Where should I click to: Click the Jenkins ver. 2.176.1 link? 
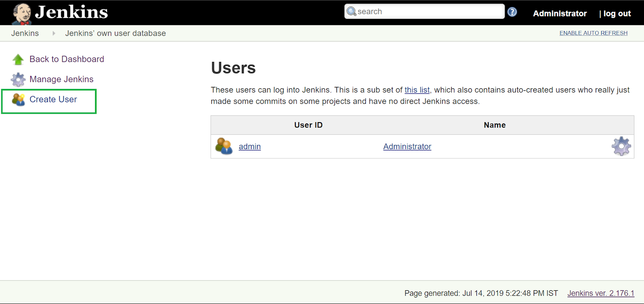(x=601, y=293)
